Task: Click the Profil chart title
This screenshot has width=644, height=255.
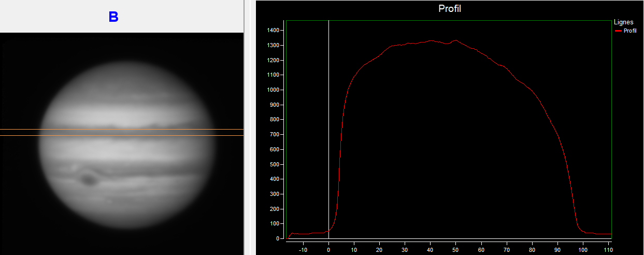Action: coord(449,9)
